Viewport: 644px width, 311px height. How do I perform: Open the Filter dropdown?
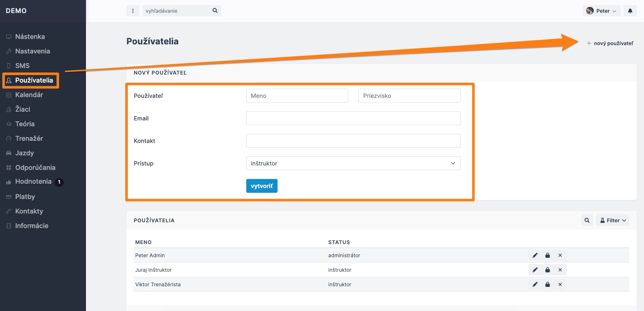[613, 220]
